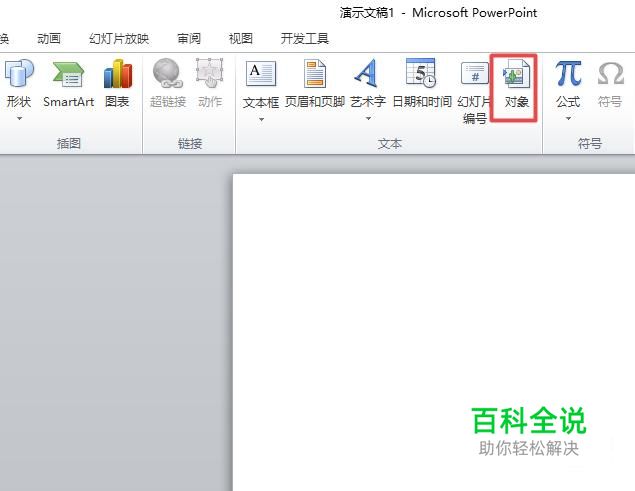Insert a symbol (符号) Omega icon

610,74
